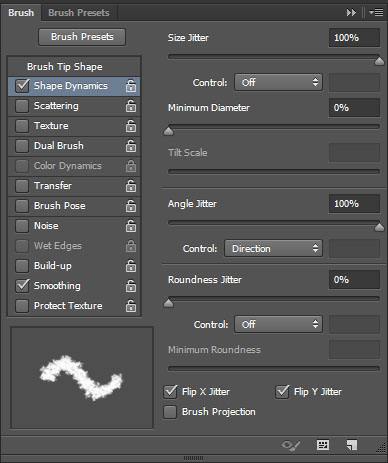Toggle the lock icon for Dual Brush
The image size is (388, 463).
pos(131,146)
